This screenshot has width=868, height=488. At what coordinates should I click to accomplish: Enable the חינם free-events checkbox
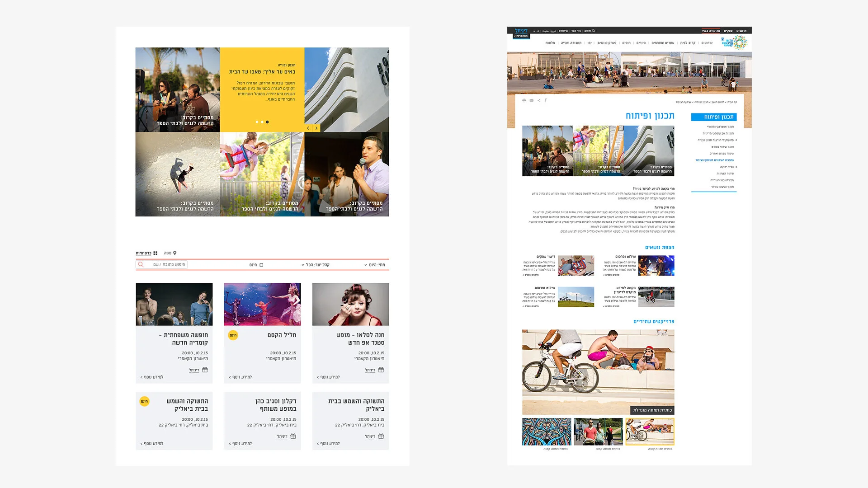coord(261,265)
